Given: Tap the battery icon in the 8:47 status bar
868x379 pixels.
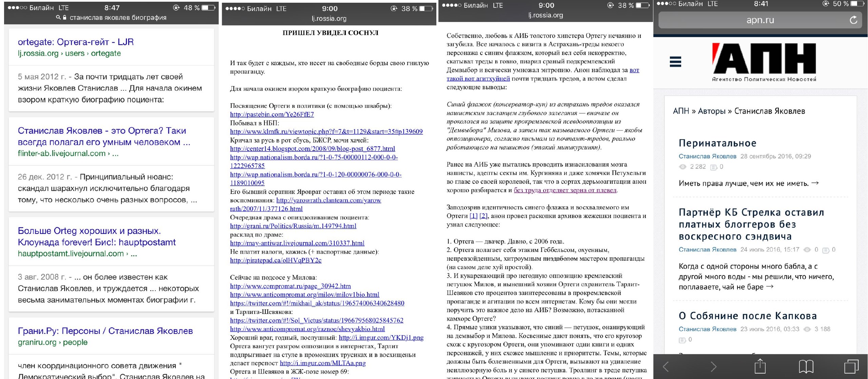Looking at the screenshot, I should tap(208, 7).
